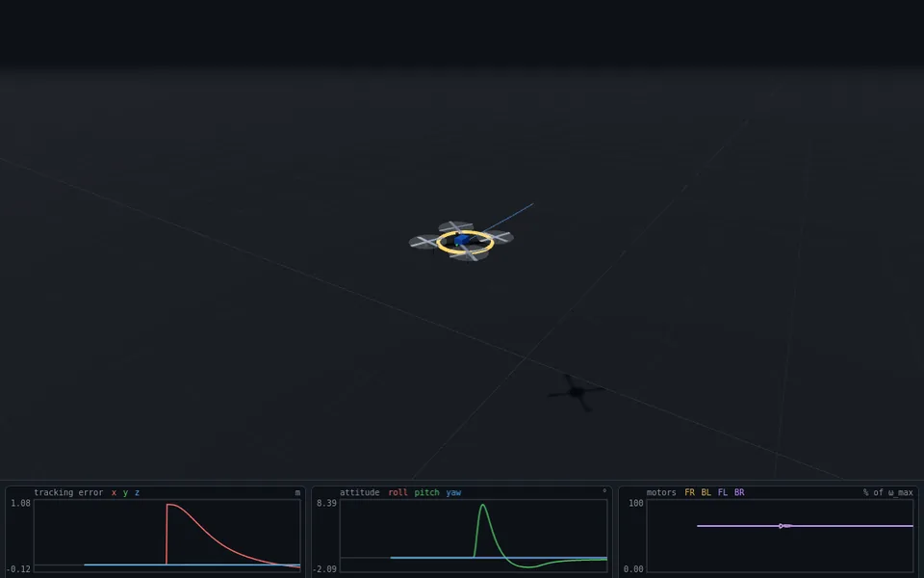The height and width of the screenshot is (578, 924).
Task: Click the blue 'z' legend label
Action: click(137, 492)
